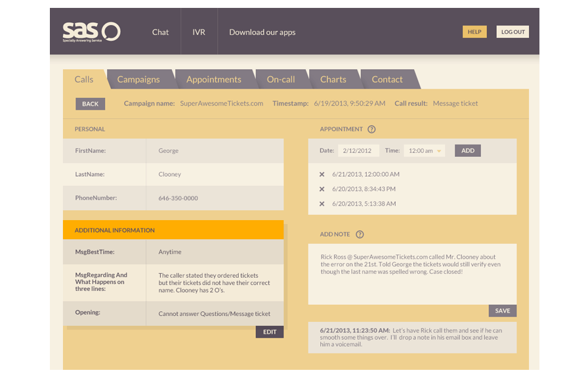
Task: Click the circle icon beside SAS wordmark
Action: tap(112, 30)
